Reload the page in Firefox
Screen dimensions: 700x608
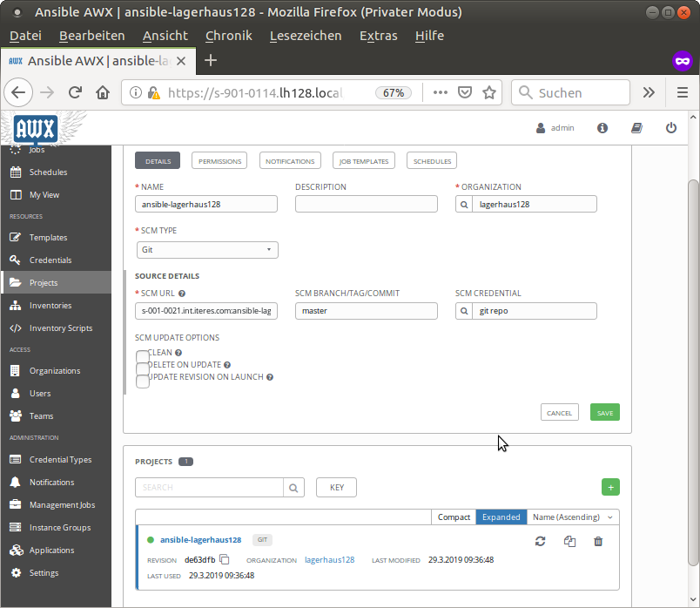pos(75,92)
